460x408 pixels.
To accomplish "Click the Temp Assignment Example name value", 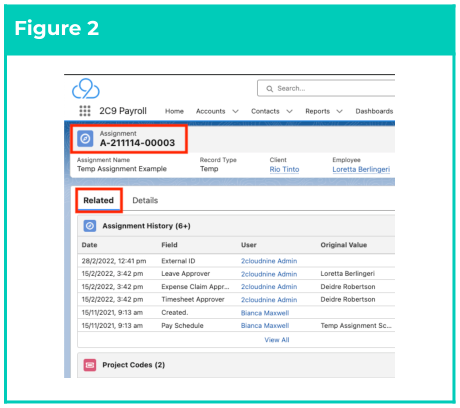I will click(122, 169).
